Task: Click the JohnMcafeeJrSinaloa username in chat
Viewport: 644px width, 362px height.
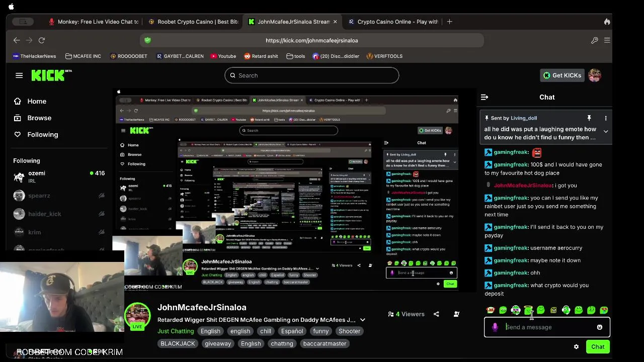Action: click(x=523, y=186)
